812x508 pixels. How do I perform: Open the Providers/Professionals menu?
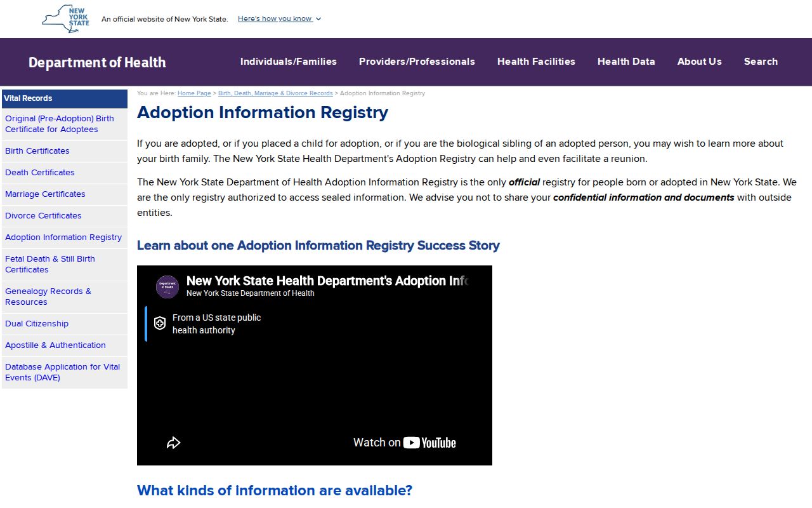(417, 62)
